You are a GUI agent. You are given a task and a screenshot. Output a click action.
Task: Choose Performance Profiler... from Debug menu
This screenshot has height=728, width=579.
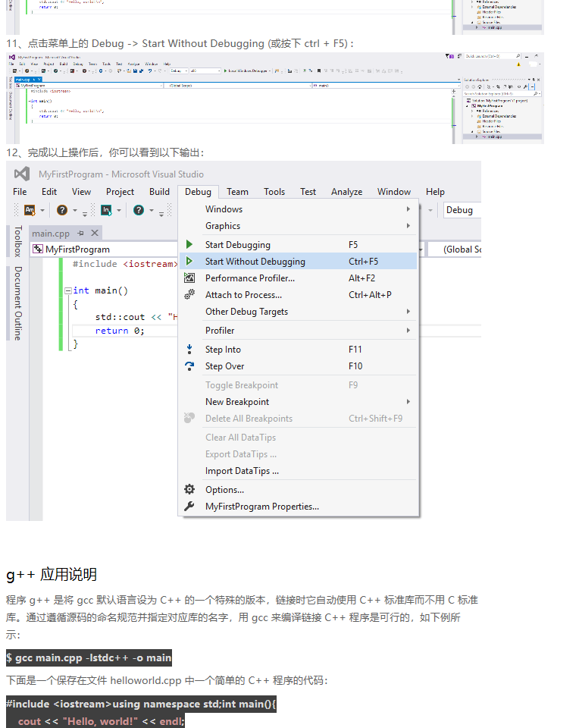pos(299,278)
